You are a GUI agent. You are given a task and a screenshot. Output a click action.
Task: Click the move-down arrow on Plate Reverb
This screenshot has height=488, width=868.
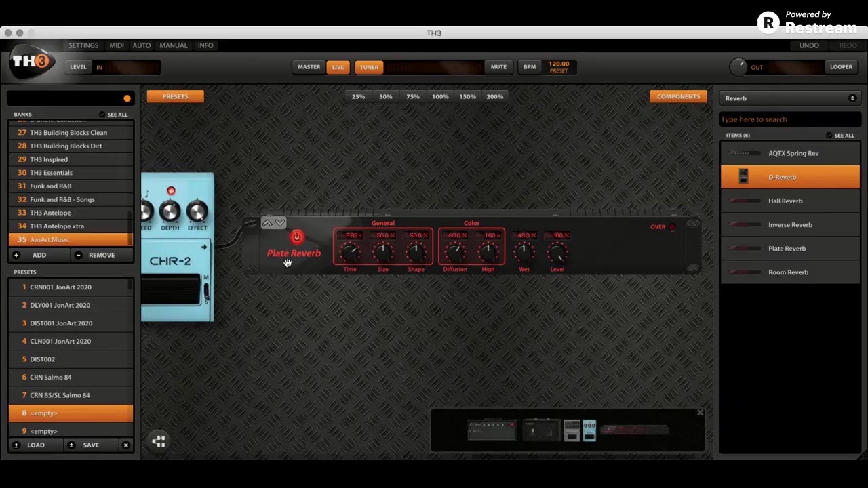click(280, 222)
